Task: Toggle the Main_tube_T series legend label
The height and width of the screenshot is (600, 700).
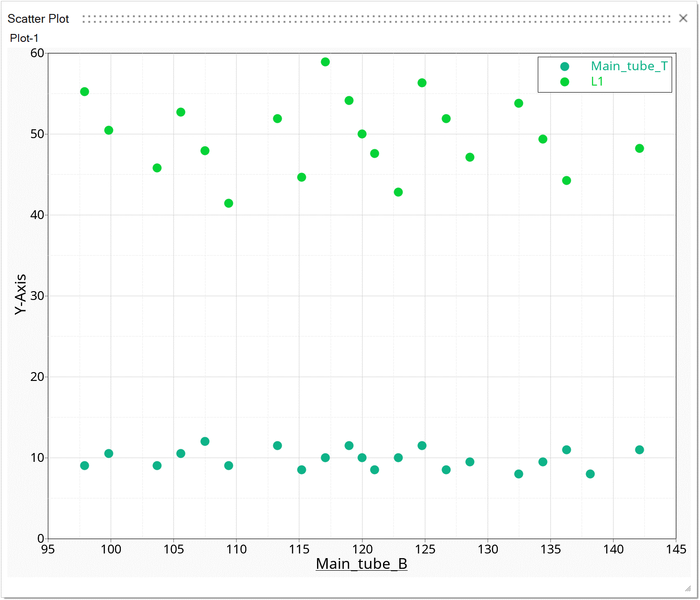Action: point(629,67)
